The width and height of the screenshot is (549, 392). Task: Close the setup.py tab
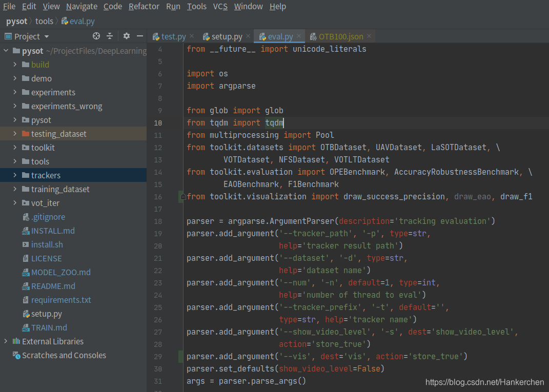tap(248, 36)
